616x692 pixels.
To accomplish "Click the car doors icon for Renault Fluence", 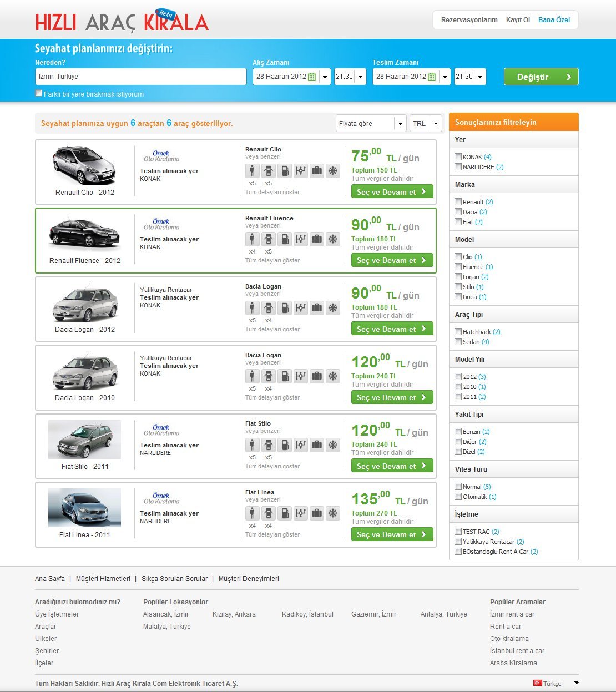I will coord(268,239).
